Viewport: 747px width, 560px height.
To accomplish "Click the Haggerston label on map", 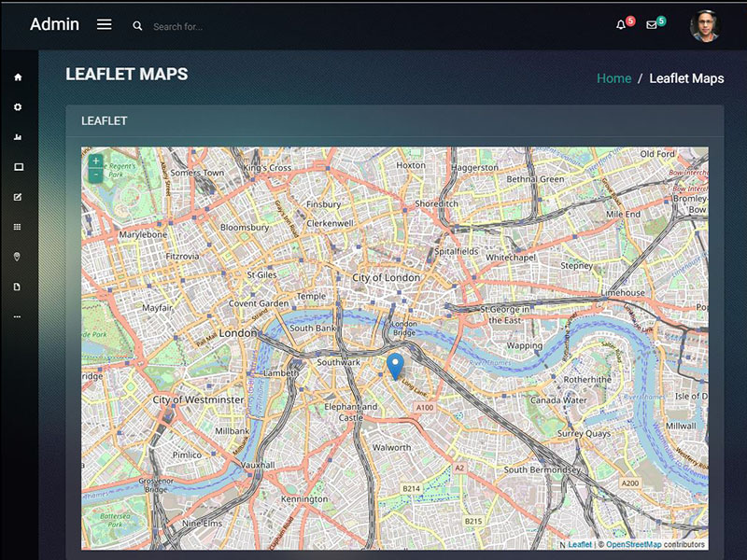I will 474,168.
